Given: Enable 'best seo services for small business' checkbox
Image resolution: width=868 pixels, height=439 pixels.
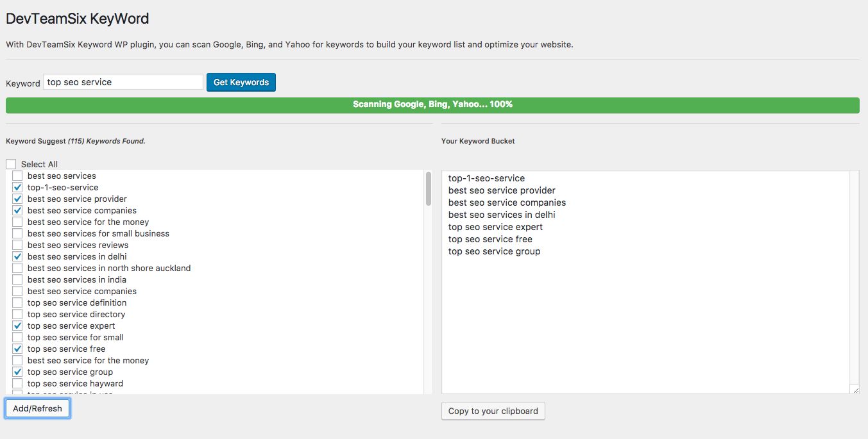Looking at the screenshot, I should [17, 233].
